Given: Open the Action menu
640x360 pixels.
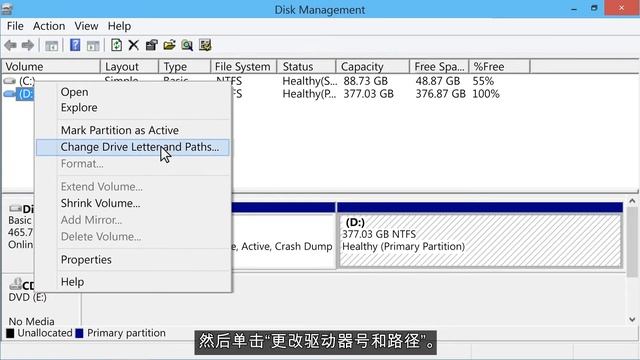Looking at the screenshot, I should pyautogui.click(x=49, y=26).
